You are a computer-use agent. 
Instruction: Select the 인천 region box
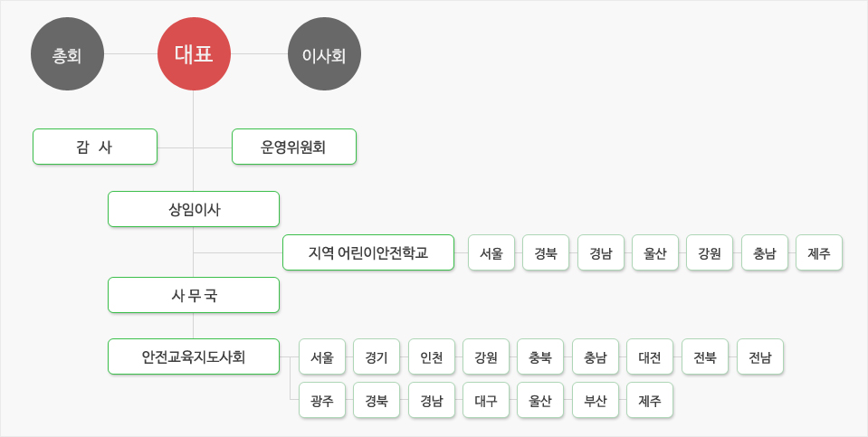pos(431,356)
